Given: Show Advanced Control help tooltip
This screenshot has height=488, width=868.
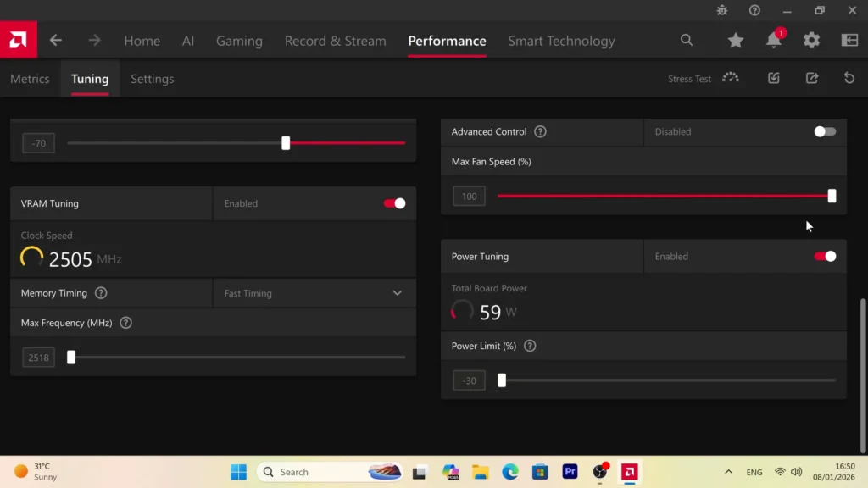Looking at the screenshot, I should (x=540, y=131).
